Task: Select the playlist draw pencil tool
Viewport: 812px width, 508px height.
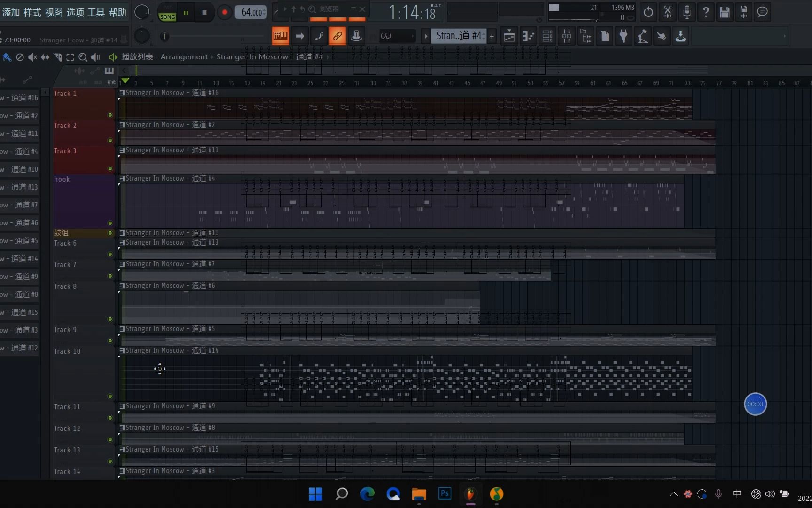Action: click(x=7, y=57)
